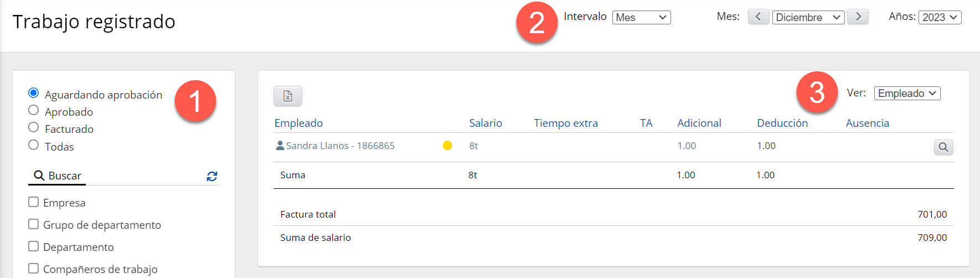Image resolution: width=980 pixels, height=278 pixels.
Task: Open the Ver dropdown showing Empleado
Action: coord(907,93)
